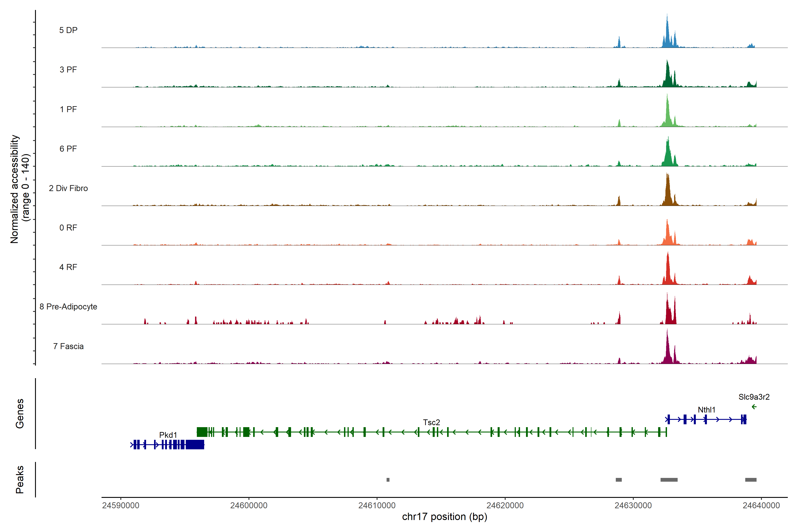Click the 24600000 axis tick label

(x=249, y=506)
